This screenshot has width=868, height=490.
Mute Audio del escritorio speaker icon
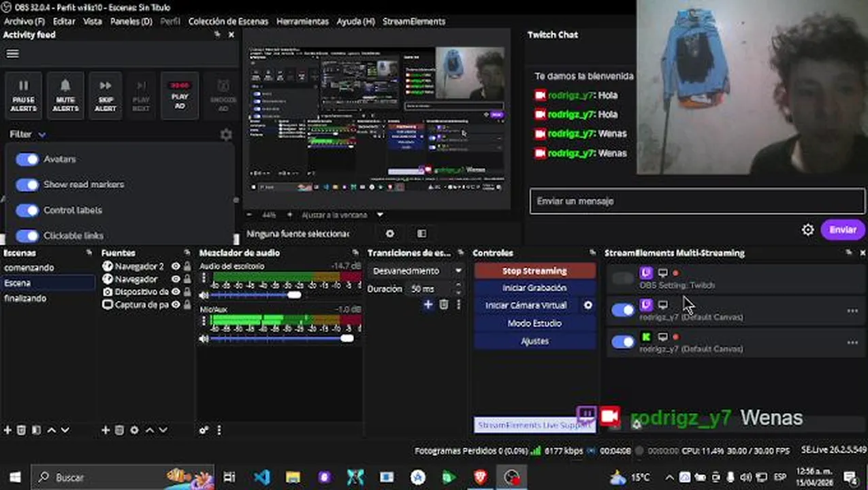click(x=204, y=295)
